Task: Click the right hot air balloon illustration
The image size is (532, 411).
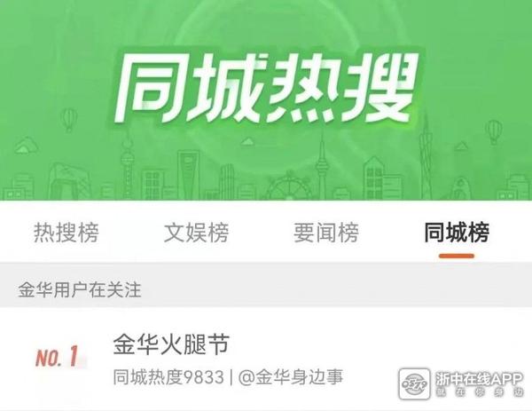Action: [x=494, y=131]
